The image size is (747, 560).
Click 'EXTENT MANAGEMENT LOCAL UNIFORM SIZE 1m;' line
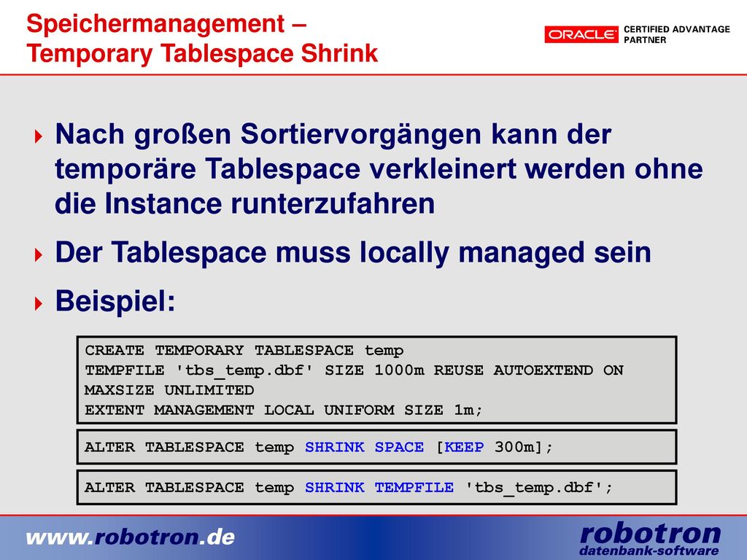[x=284, y=410]
